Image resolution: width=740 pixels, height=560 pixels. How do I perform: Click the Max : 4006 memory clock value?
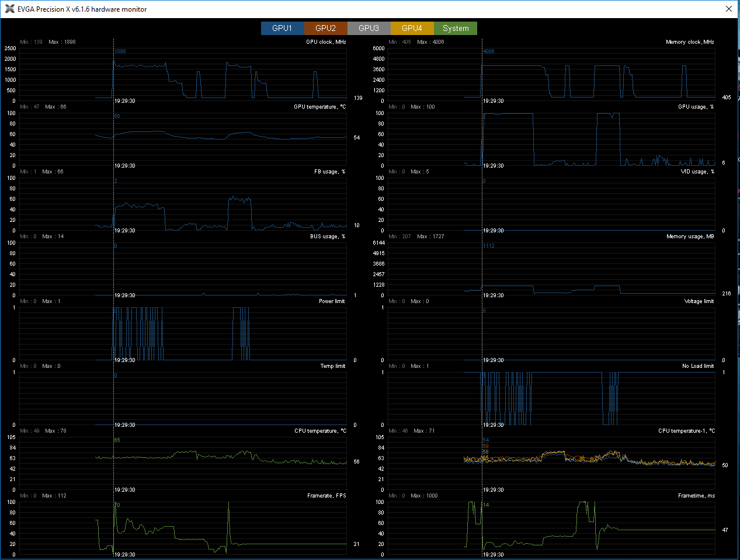pos(430,42)
